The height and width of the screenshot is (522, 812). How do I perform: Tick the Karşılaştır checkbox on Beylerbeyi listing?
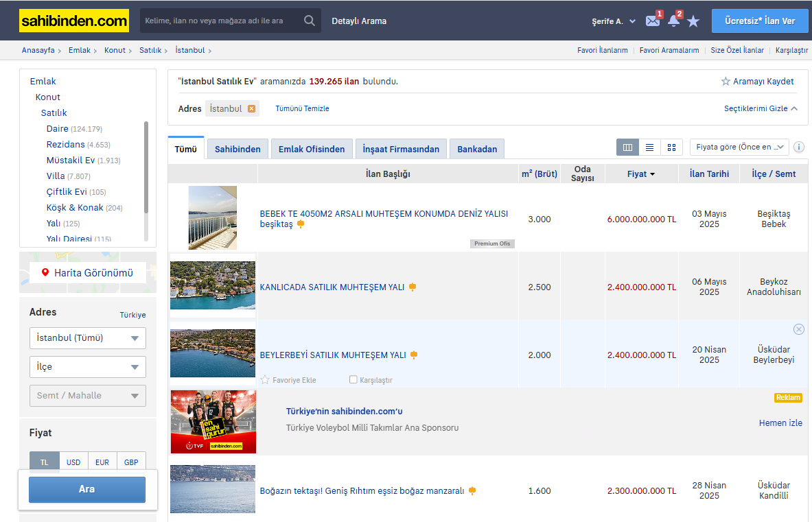point(353,379)
